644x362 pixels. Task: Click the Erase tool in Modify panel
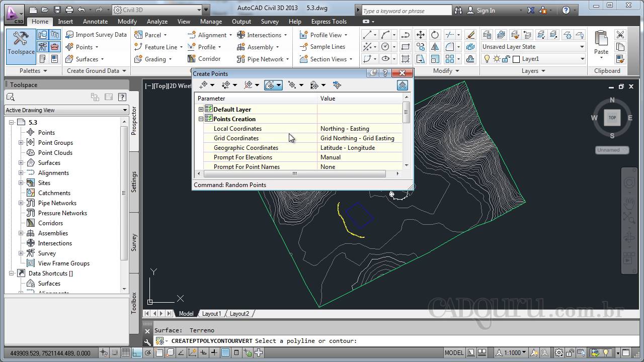(470, 35)
